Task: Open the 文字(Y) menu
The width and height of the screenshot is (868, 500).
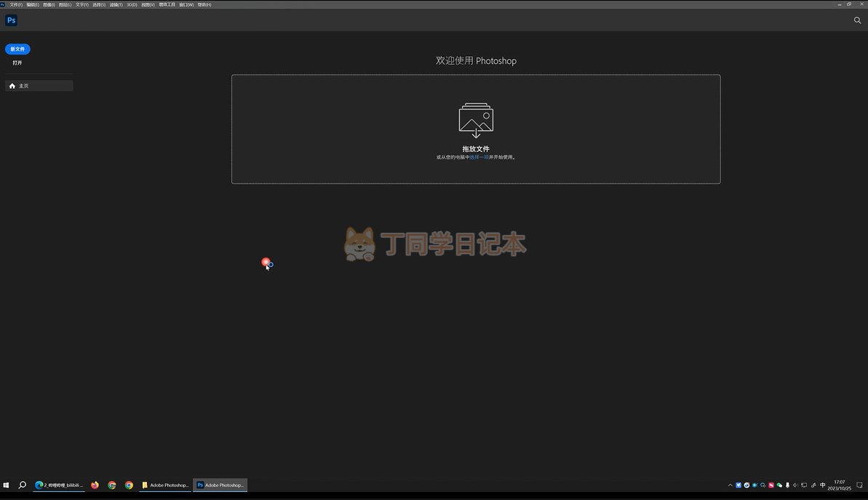Action: click(x=82, y=4)
